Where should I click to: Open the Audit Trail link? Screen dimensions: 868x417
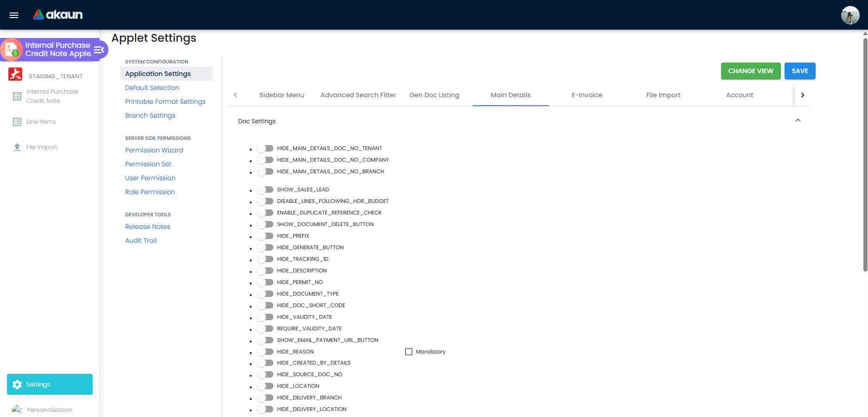tap(141, 240)
